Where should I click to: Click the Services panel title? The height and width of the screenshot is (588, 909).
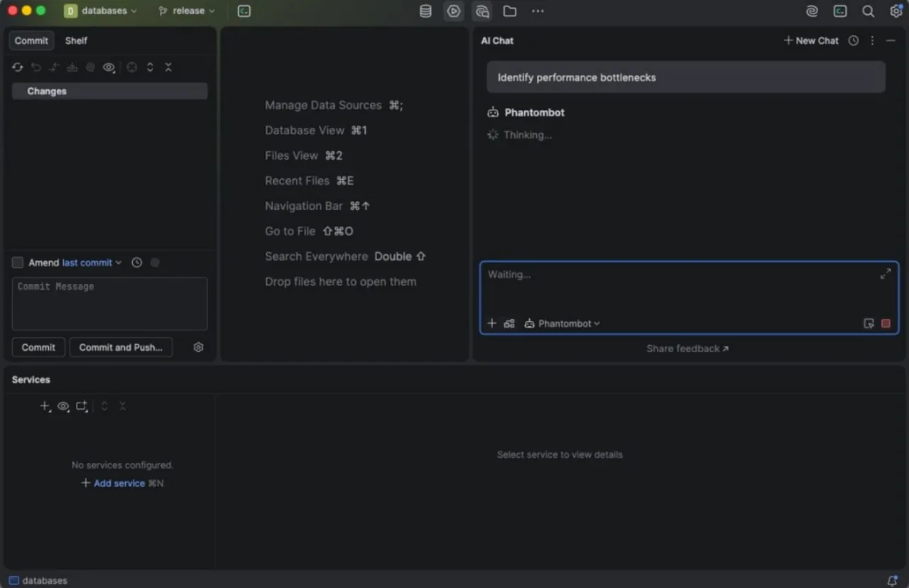(31, 380)
